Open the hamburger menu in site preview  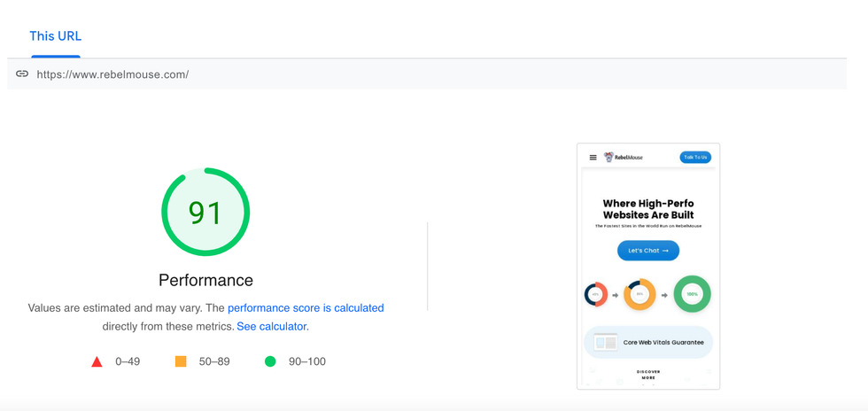[x=593, y=158]
